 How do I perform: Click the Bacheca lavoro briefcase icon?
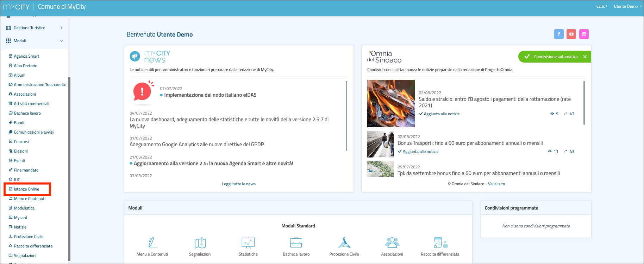click(296, 243)
